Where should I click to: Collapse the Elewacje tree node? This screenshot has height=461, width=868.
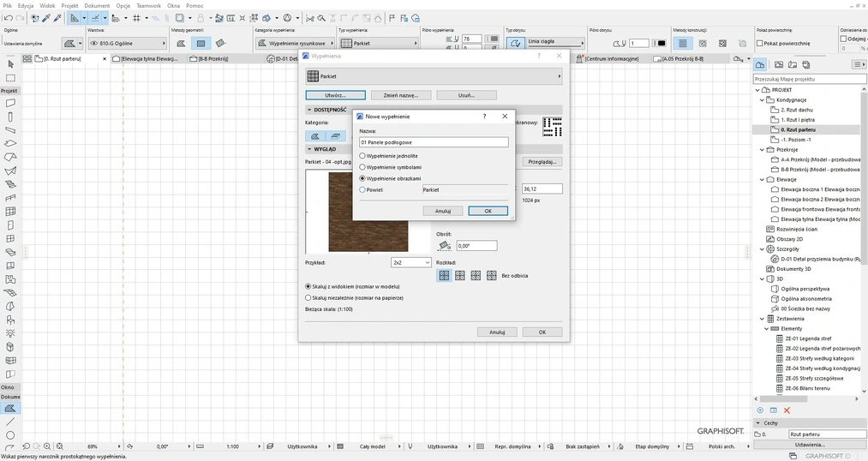pos(762,180)
